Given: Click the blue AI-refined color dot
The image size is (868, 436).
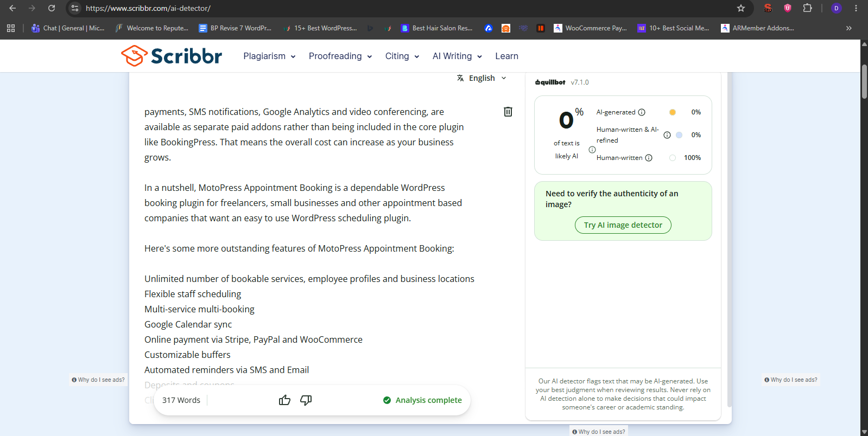Looking at the screenshot, I should coord(679,135).
